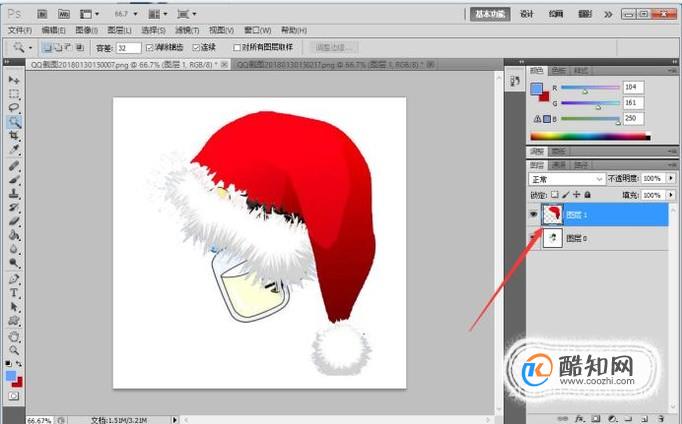Select the Path Selection tool
682x424 pixels.
coord(14,307)
